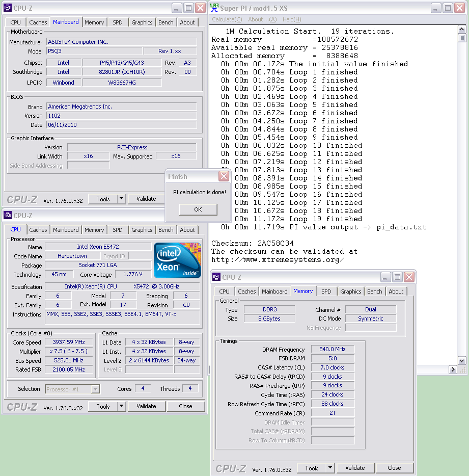The height and width of the screenshot is (476, 469).
Task: Open Caches tab in the Memory window
Action: click(x=246, y=291)
